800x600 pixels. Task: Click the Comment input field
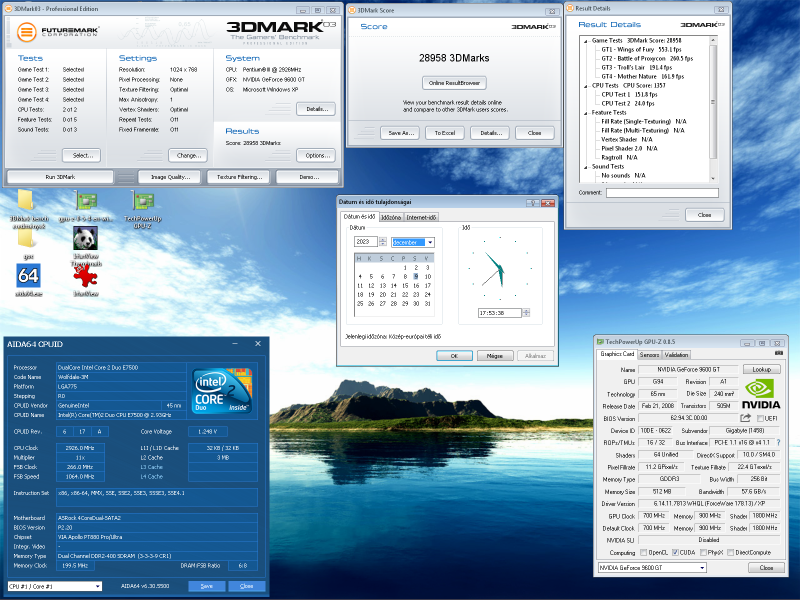click(x=662, y=193)
